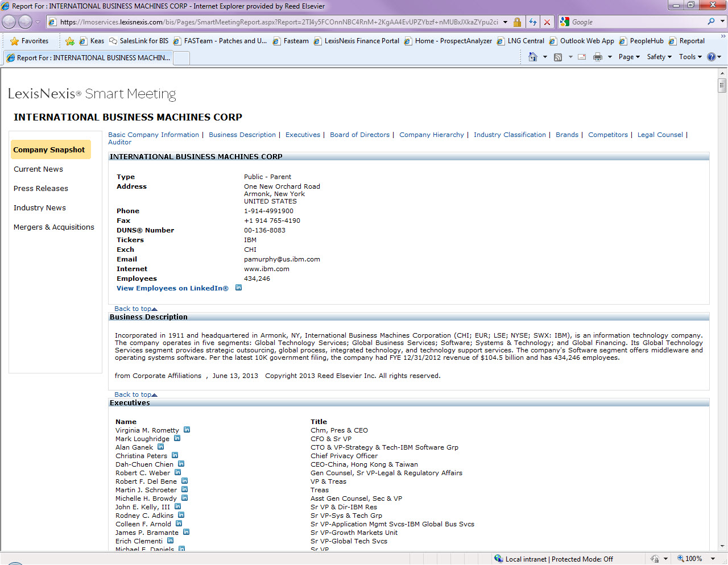Click the Refresh page icon

pyautogui.click(x=532, y=22)
